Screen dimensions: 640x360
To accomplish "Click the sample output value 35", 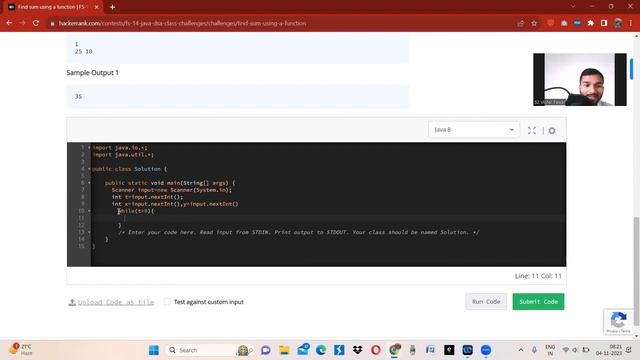I will pos(78,96).
